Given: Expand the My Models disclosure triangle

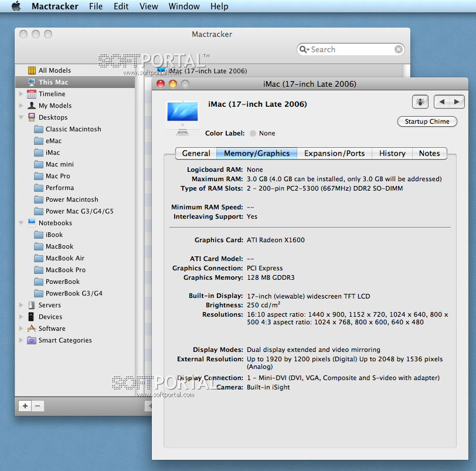Looking at the screenshot, I should 21,106.
